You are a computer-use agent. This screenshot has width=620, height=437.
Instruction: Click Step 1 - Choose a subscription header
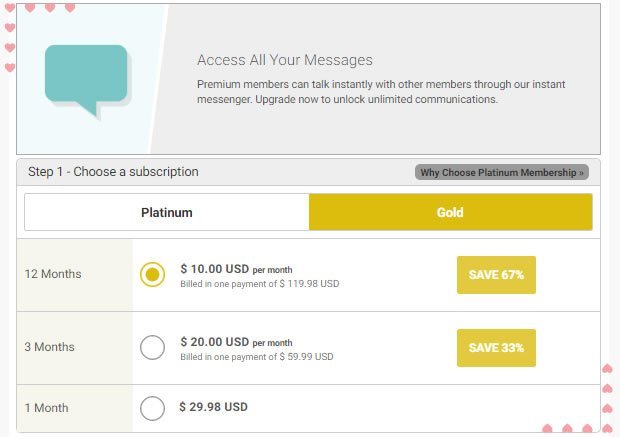pos(113,172)
